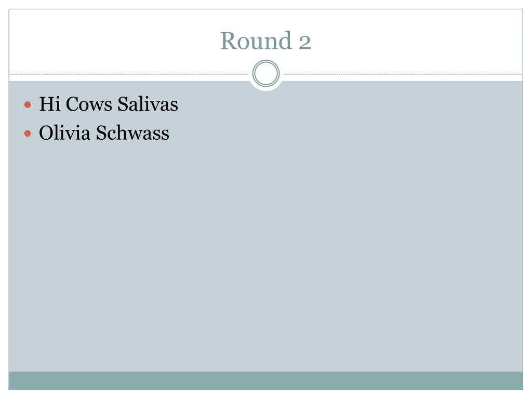Click the dark teal footer bar
532x399 pixels.
click(x=265, y=381)
